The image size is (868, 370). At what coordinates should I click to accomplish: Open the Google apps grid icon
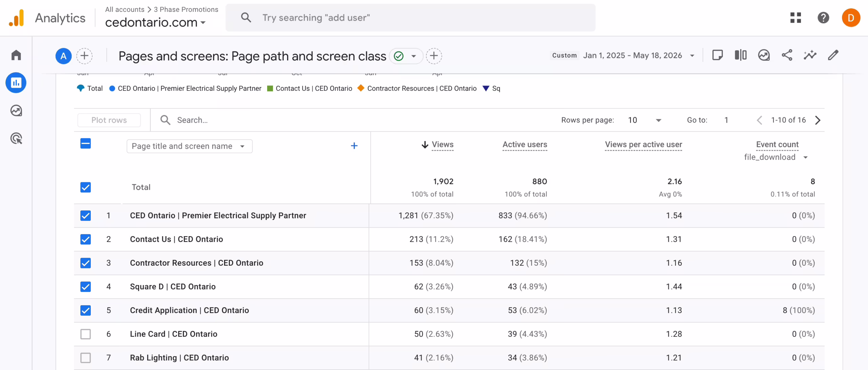pyautogui.click(x=795, y=18)
